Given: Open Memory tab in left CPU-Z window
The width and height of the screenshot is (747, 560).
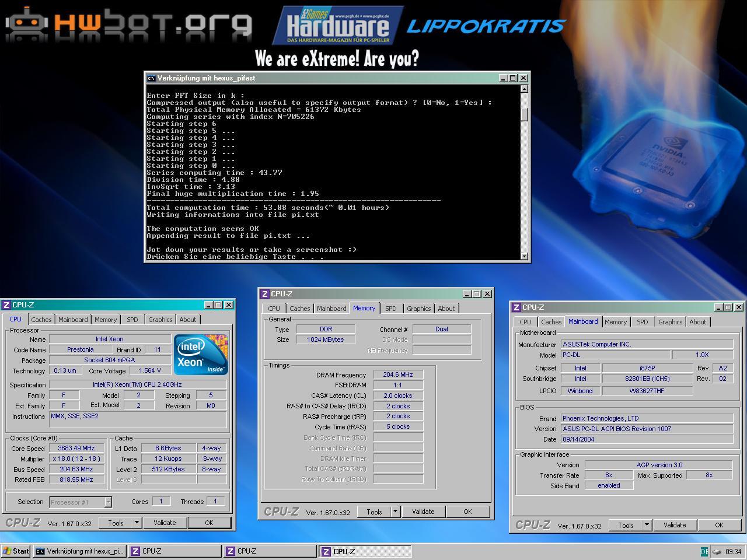Looking at the screenshot, I should pyautogui.click(x=106, y=320).
